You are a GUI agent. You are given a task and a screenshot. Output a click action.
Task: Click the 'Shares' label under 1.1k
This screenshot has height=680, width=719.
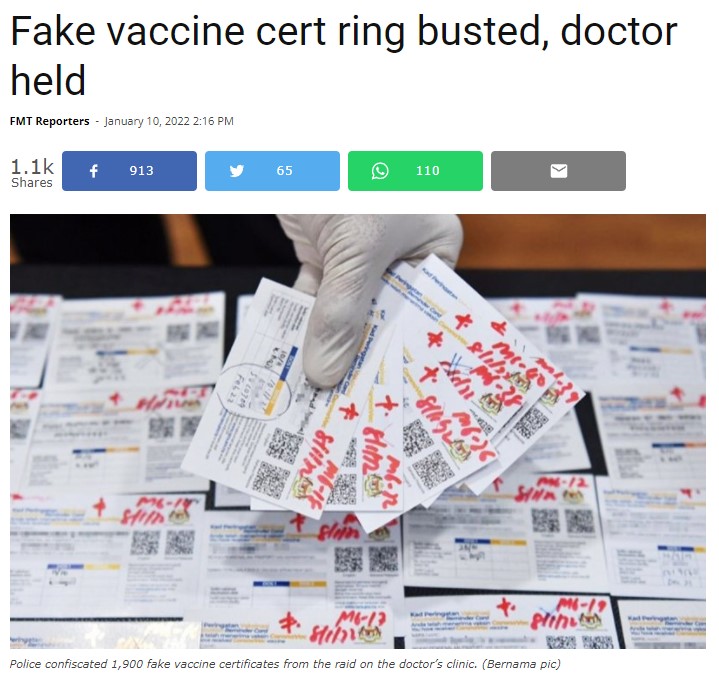(x=32, y=182)
